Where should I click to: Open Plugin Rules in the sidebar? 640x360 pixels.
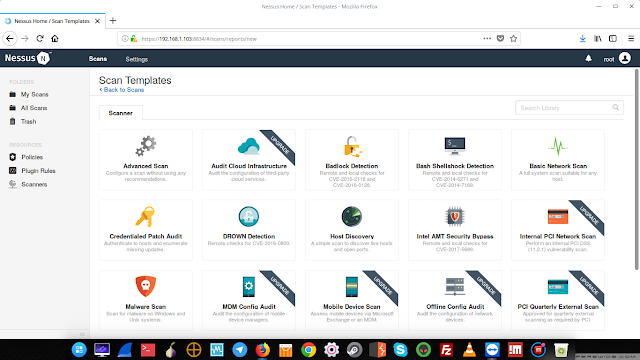[38, 171]
